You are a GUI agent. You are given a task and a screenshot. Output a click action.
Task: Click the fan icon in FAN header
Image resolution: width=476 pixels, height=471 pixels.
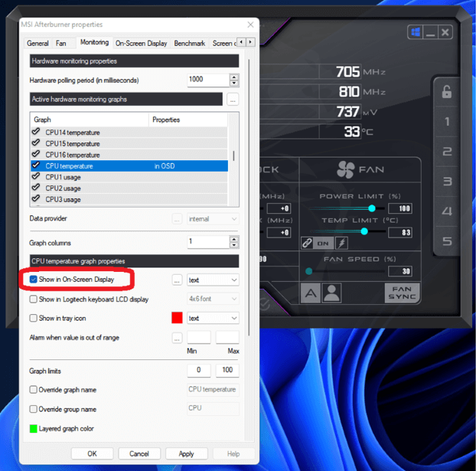pyautogui.click(x=345, y=169)
